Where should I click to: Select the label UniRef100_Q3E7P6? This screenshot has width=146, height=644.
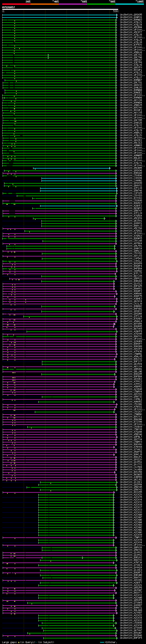(x=131, y=63)
